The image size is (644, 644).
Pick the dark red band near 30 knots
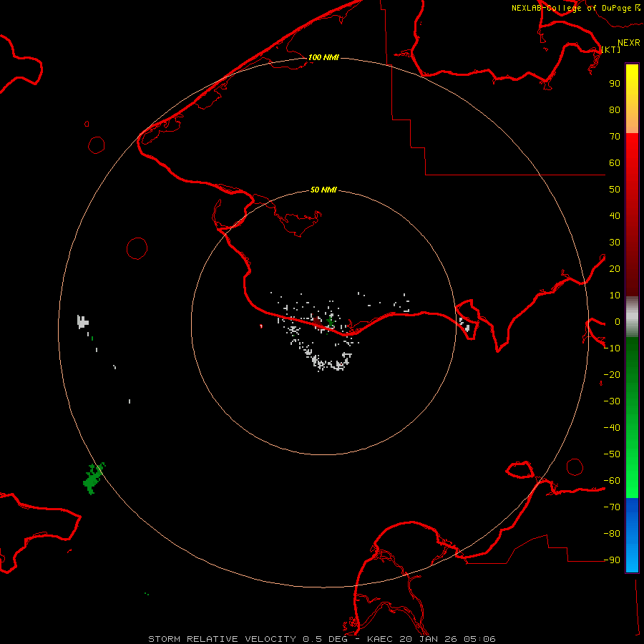point(632,243)
